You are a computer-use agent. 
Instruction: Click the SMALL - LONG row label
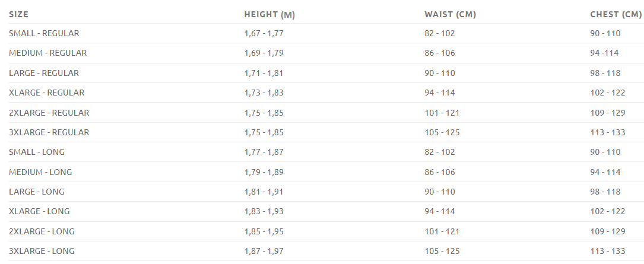tap(37, 152)
